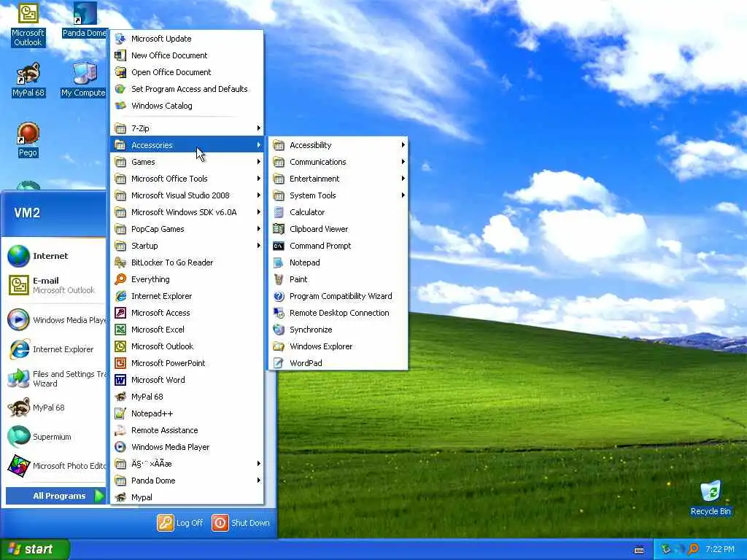Expand Accessibility submenu

pyautogui.click(x=338, y=145)
